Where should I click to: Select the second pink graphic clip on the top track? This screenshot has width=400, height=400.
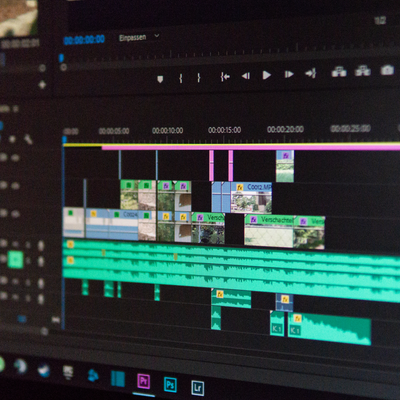click(x=231, y=166)
